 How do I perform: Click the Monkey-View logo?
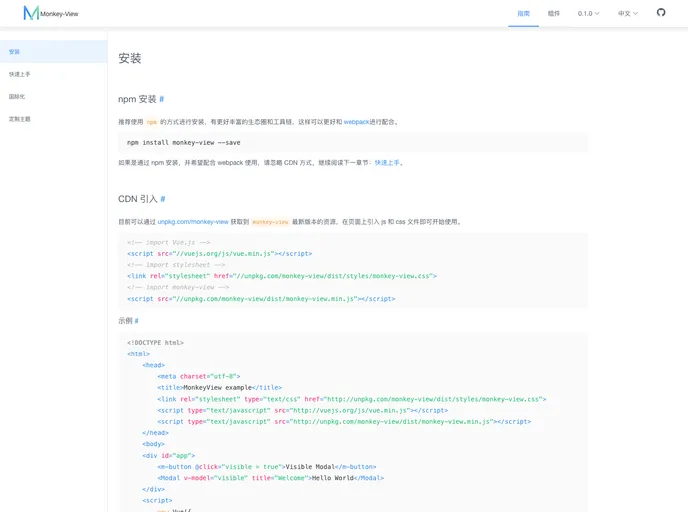click(51, 13)
